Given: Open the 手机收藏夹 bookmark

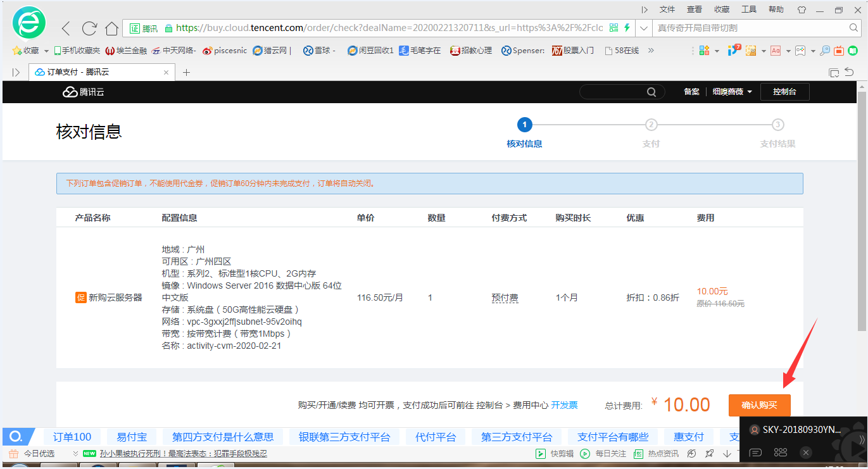Looking at the screenshot, I should pos(77,51).
